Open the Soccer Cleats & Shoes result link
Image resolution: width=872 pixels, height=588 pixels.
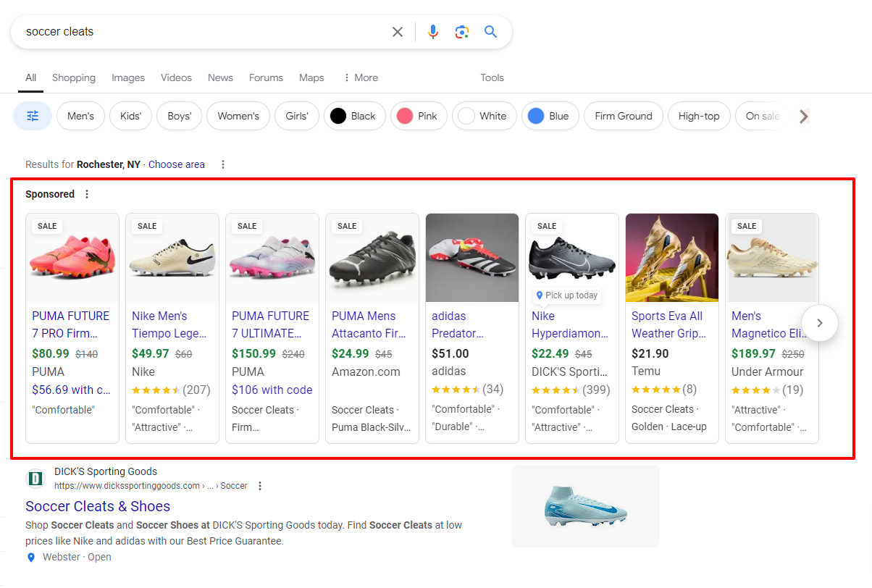tap(97, 505)
